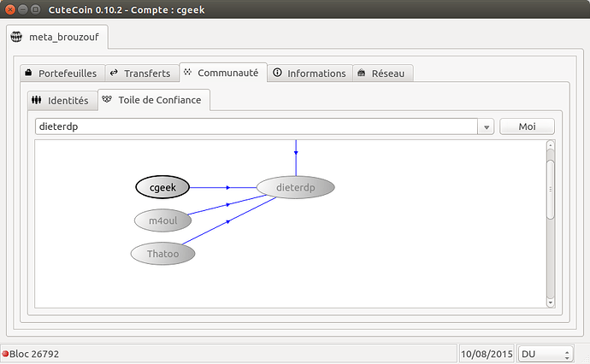Screen dimensions: 590x364
Task: Click the Informations circle-i icon
Action: (x=277, y=73)
